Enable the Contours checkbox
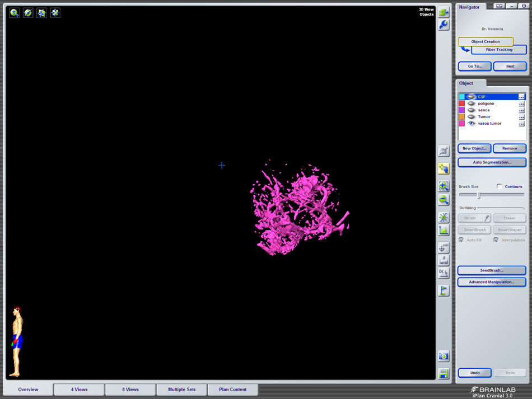The width and height of the screenshot is (532, 399). tap(500, 186)
